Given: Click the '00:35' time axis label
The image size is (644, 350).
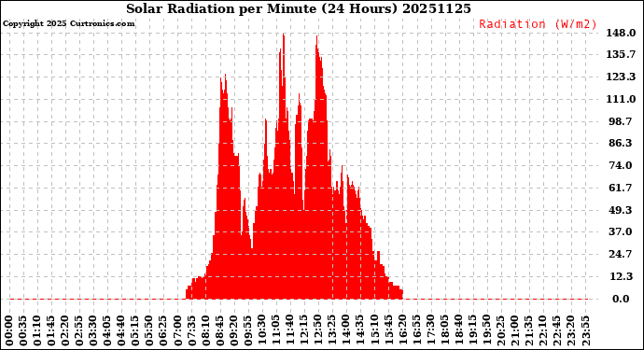Looking at the screenshot, I should pyautogui.click(x=23, y=331).
